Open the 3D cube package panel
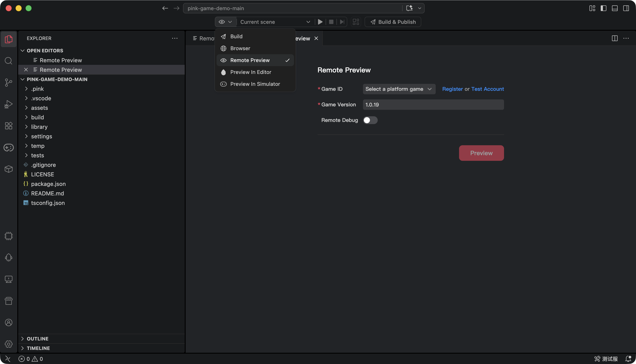Image resolution: width=636 pixels, height=364 pixels. coord(8,169)
